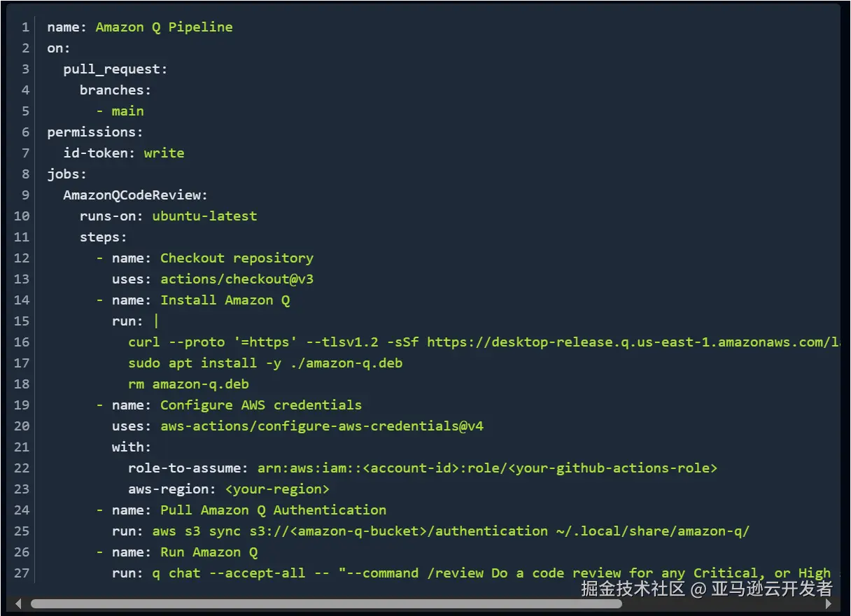Screen dimensions: 851x616
Task: Click the 'jobs:' key
Action: 67,174
